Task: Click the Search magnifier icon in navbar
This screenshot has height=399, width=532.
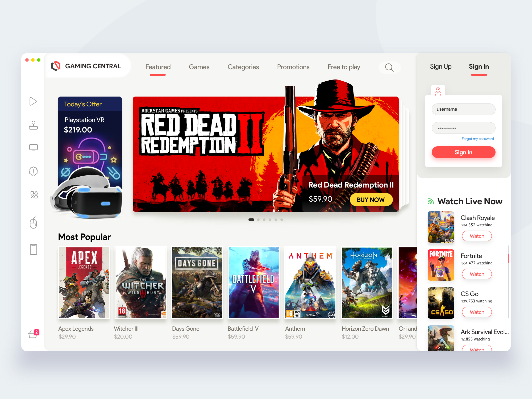Action: [x=389, y=67]
